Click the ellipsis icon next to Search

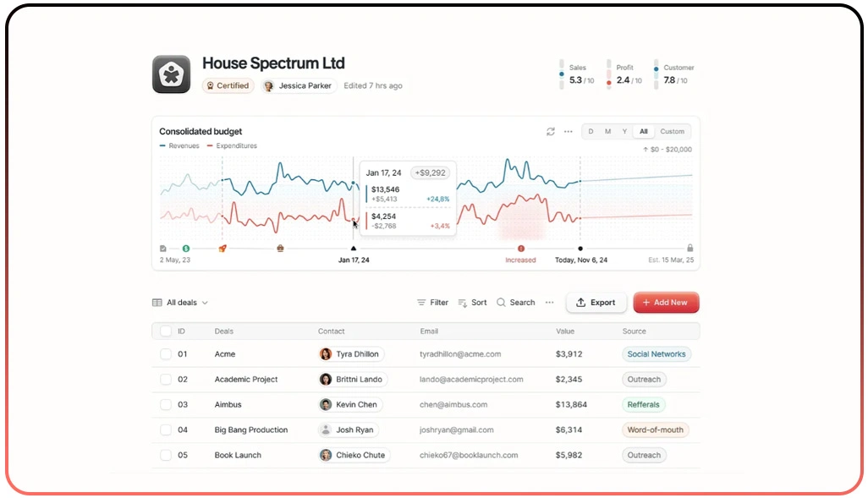coord(549,302)
